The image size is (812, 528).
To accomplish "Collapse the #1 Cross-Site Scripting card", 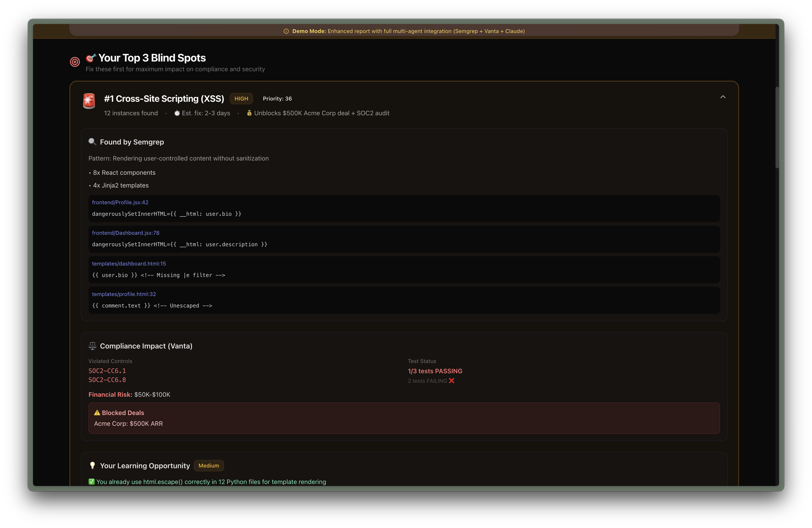I will [722, 97].
